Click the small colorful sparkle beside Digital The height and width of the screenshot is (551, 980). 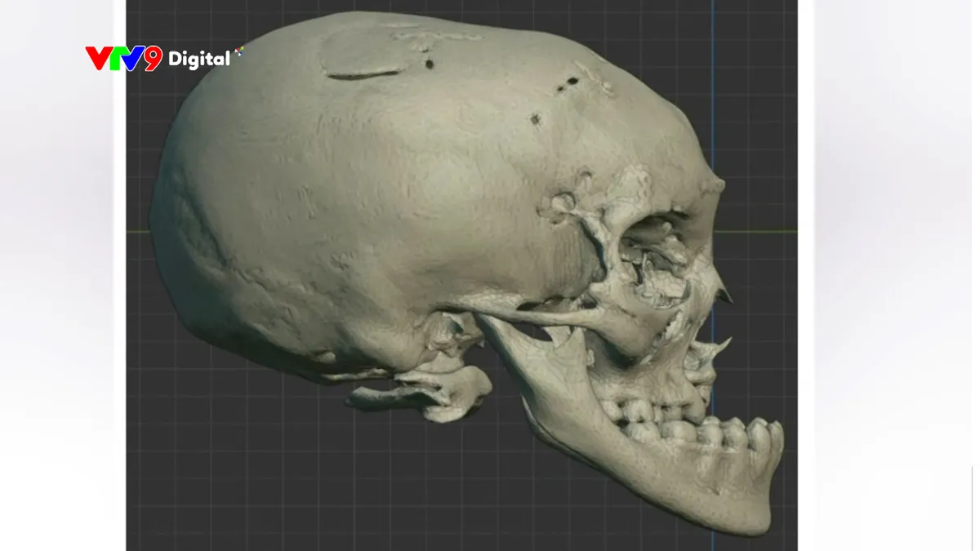point(238,53)
